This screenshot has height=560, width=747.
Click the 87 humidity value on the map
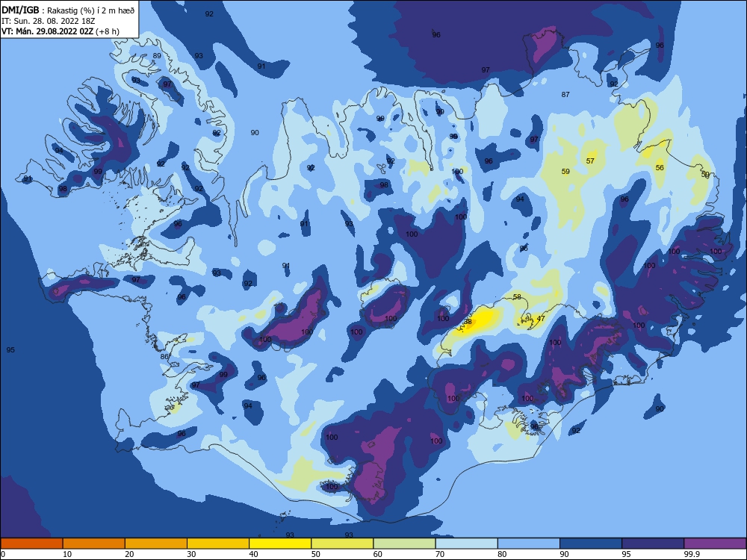[565, 94]
